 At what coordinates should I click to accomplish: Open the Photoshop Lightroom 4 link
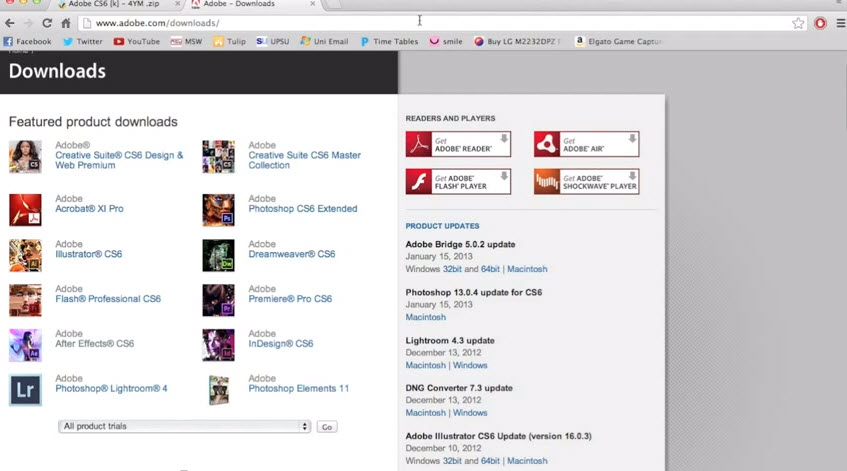coord(111,388)
